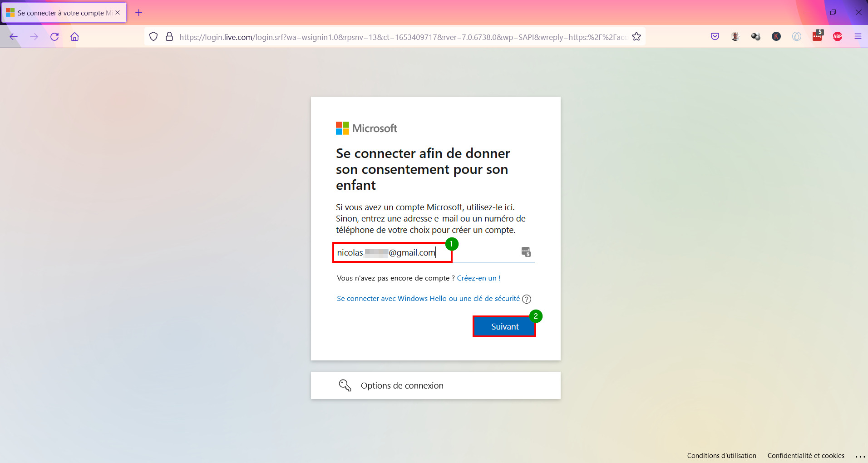868x463 pixels.
Task: Save the page to Pocket
Action: [715, 37]
